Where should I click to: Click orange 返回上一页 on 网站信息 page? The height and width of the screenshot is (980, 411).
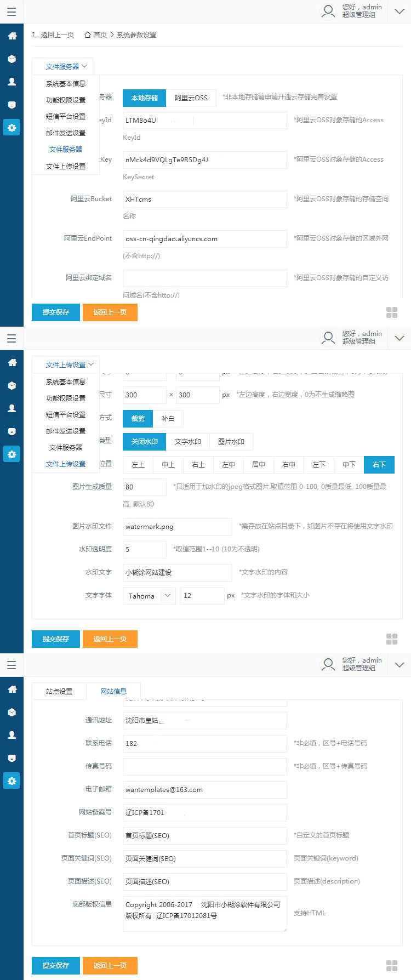coord(110,965)
